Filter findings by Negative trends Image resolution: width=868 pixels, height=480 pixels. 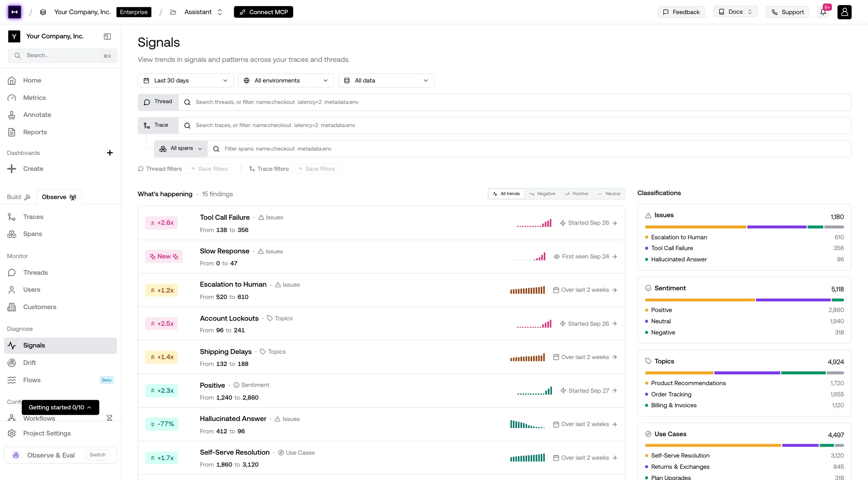click(x=542, y=194)
